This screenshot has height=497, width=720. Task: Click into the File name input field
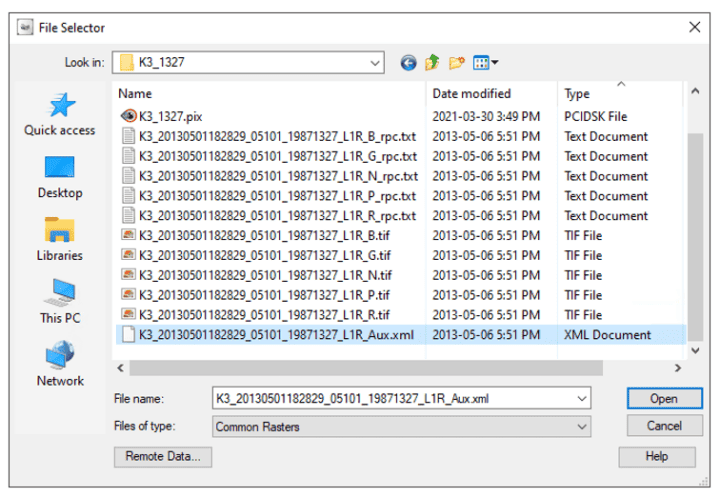click(394, 398)
